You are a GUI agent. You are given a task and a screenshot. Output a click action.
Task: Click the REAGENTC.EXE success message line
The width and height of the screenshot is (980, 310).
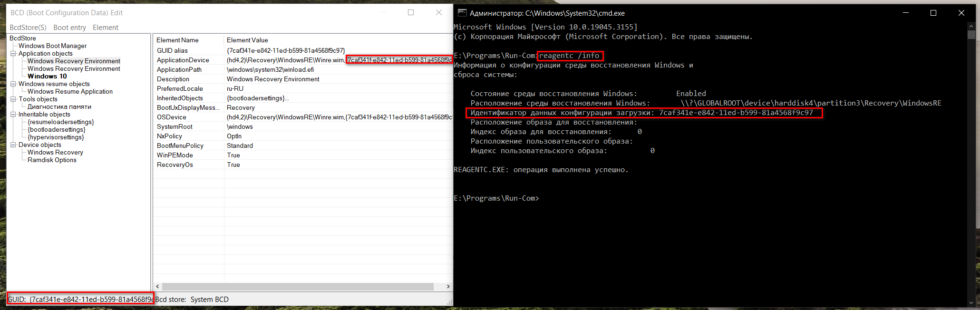click(541, 170)
